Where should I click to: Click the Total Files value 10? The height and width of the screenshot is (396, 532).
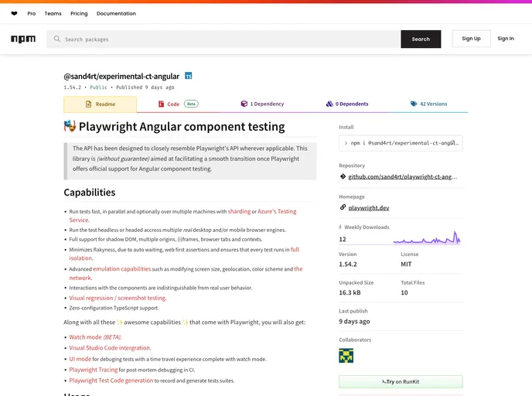click(404, 292)
